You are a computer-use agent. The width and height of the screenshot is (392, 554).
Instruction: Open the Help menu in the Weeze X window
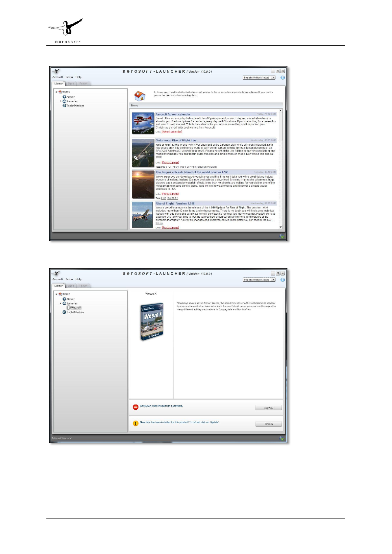(78, 279)
